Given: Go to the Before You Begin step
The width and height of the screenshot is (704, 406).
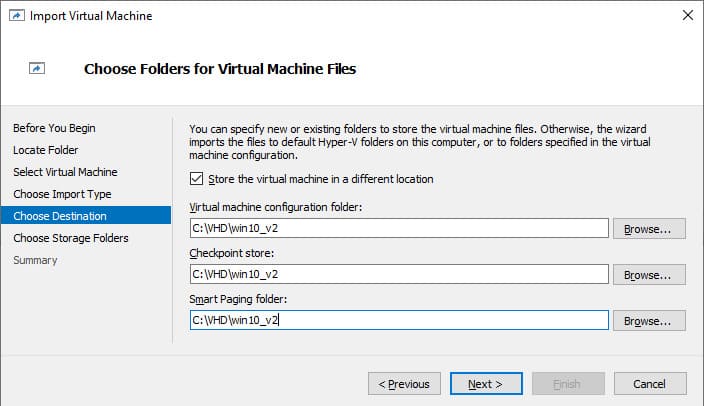Looking at the screenshot, I should pos(54,128).
